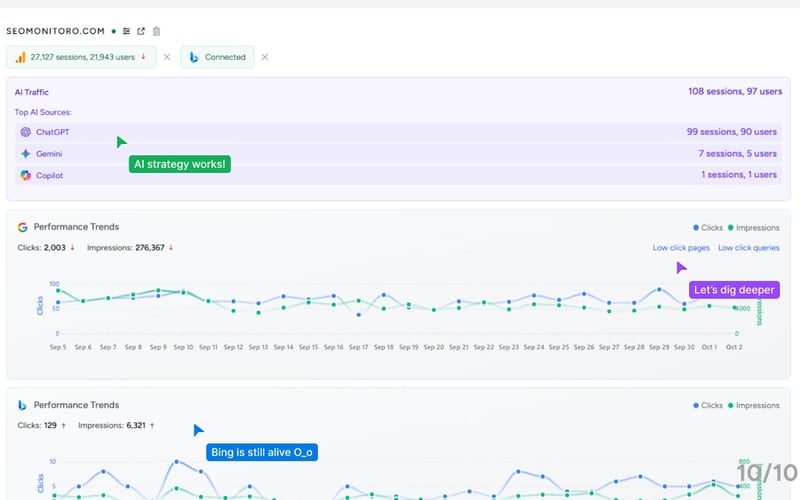Click the Top AI Sources label
The height and width of the screenshot is (500, 800).
tap(43, 112)
